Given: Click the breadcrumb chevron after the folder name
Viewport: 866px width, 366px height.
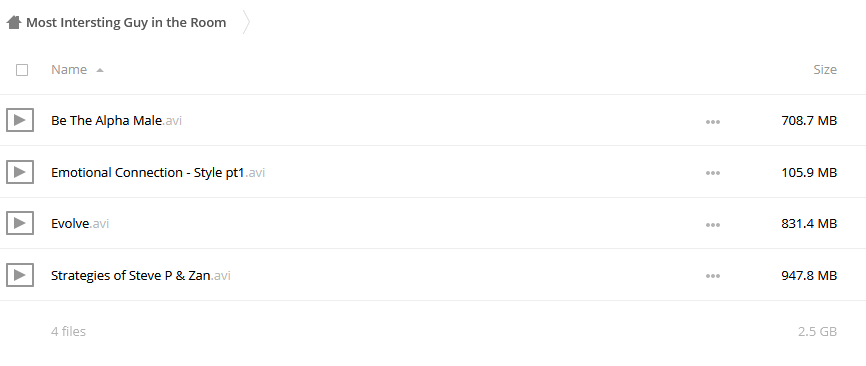Looking at the screenshot, I should point(246,23).
